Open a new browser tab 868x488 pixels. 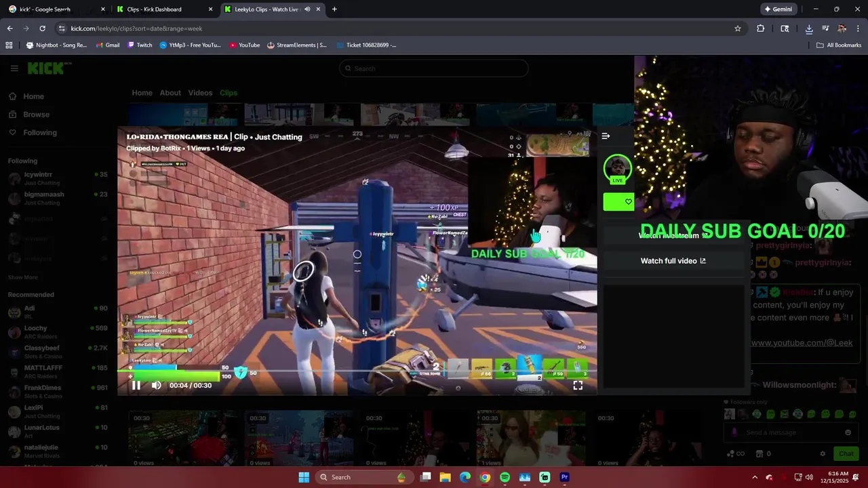click(x=334, y=9)
